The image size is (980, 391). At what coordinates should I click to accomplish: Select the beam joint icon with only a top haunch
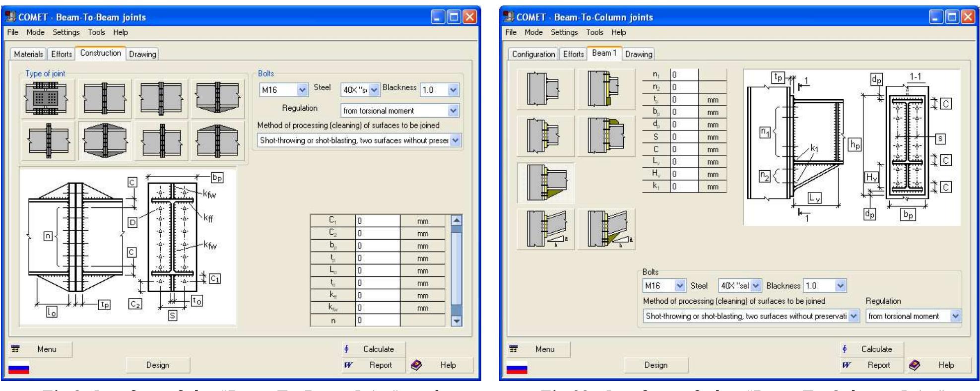217,141
